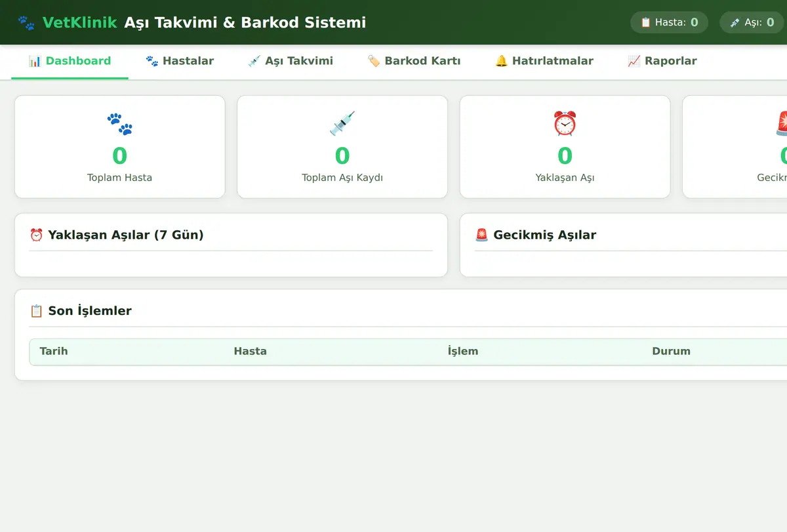Click the 0 value above Toplam Aşı Kaydı
The image size is (787, 532).
tap(342, 156)
